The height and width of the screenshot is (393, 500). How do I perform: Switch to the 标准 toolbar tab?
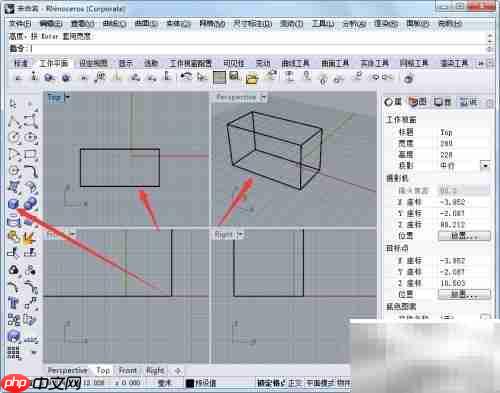click(x=22, y=63)
